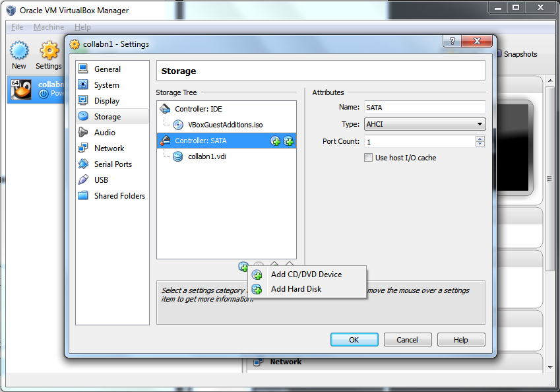Decrease Port Count with down arrow
The width and height of the screenshot is (560, 392).
(x=480, y=144)
